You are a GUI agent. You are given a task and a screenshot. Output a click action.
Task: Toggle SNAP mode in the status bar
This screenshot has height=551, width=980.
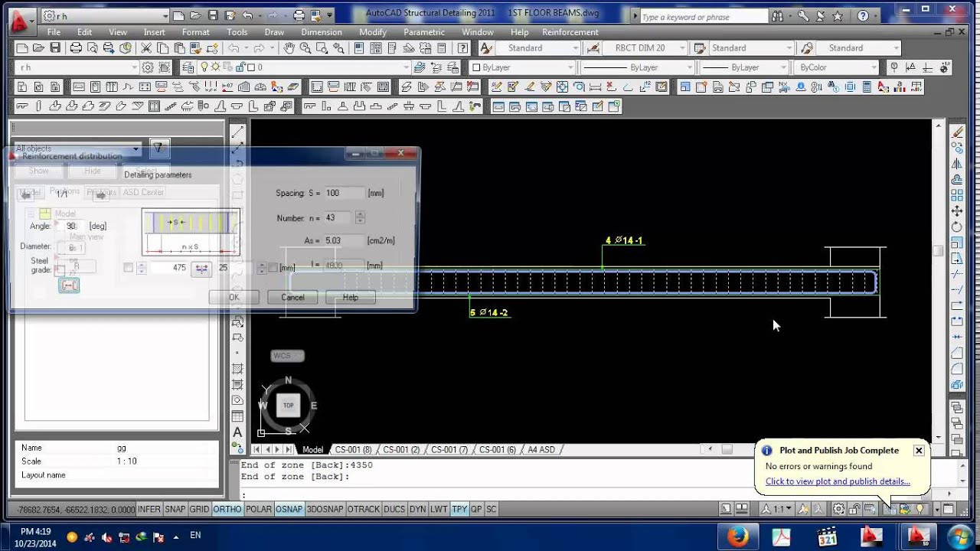[175, 509]
